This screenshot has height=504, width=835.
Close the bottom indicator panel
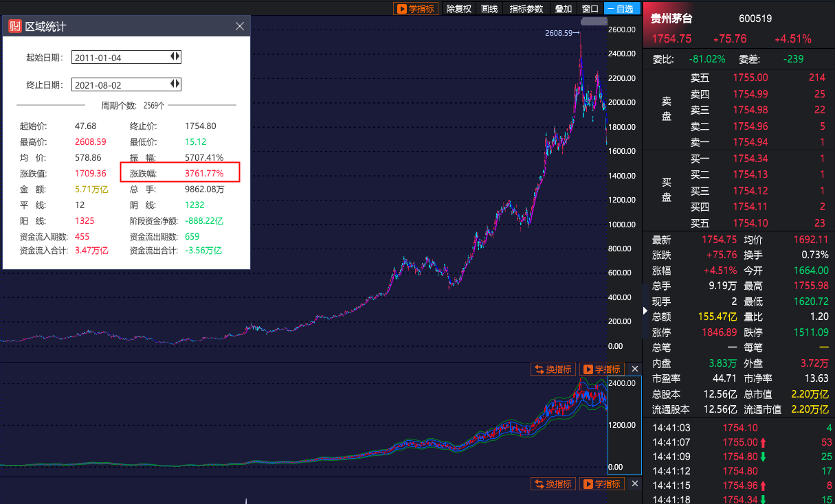click(634, 484)
